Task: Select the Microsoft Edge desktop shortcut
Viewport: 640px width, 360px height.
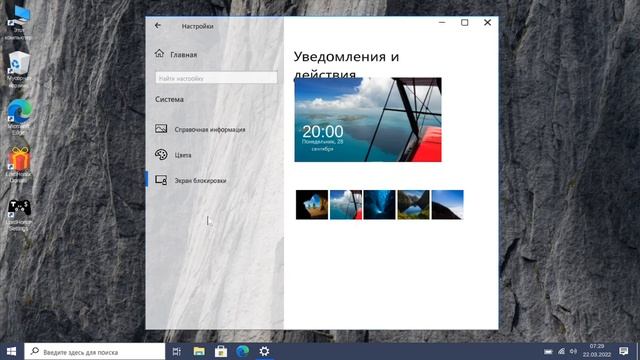Action: tap(19, 117)
